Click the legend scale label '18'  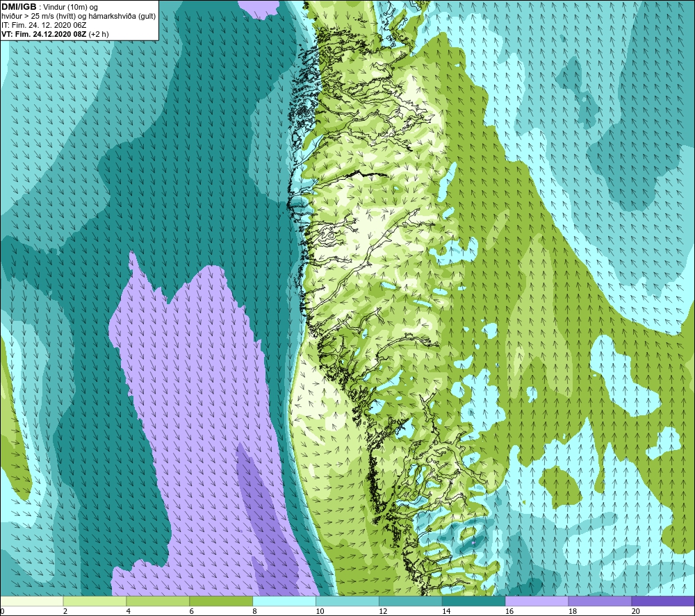tap(573, 611)
